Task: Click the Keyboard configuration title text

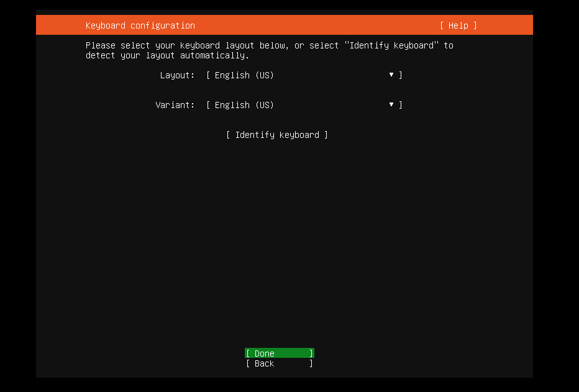Action: 140,25
